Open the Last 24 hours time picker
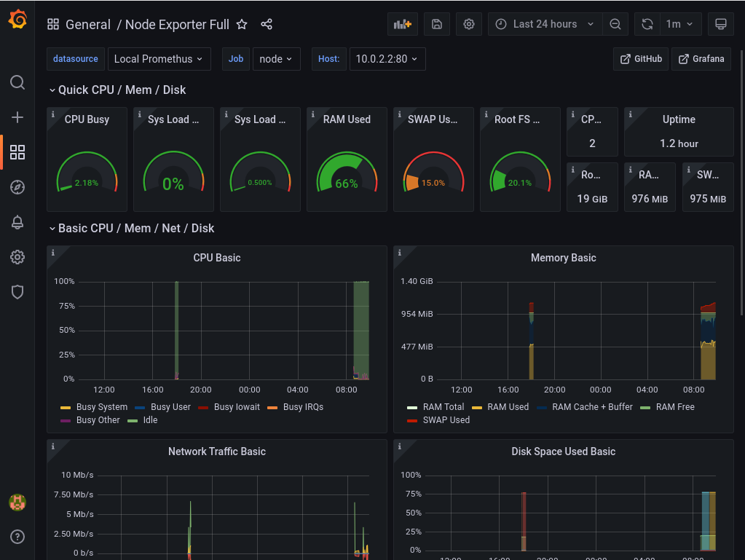 click(545, 24)
